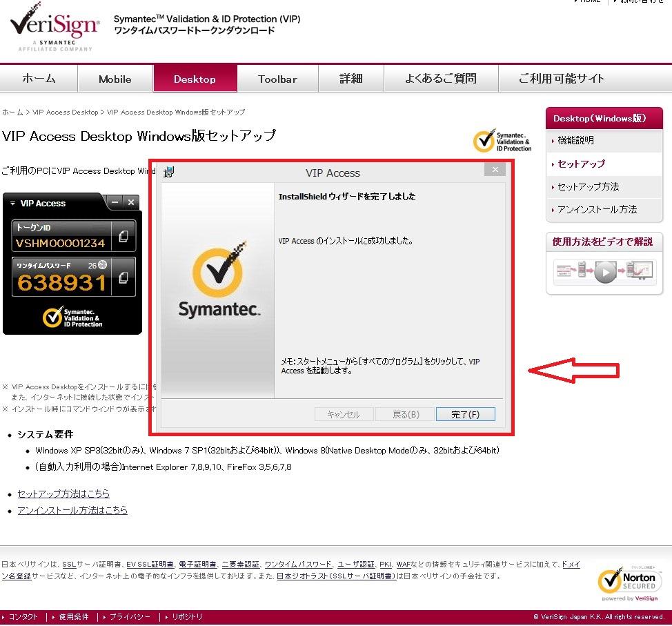672x626 pixels.
Task: Open ご利用可能サイト tab
Action: (x=562, y=79)
